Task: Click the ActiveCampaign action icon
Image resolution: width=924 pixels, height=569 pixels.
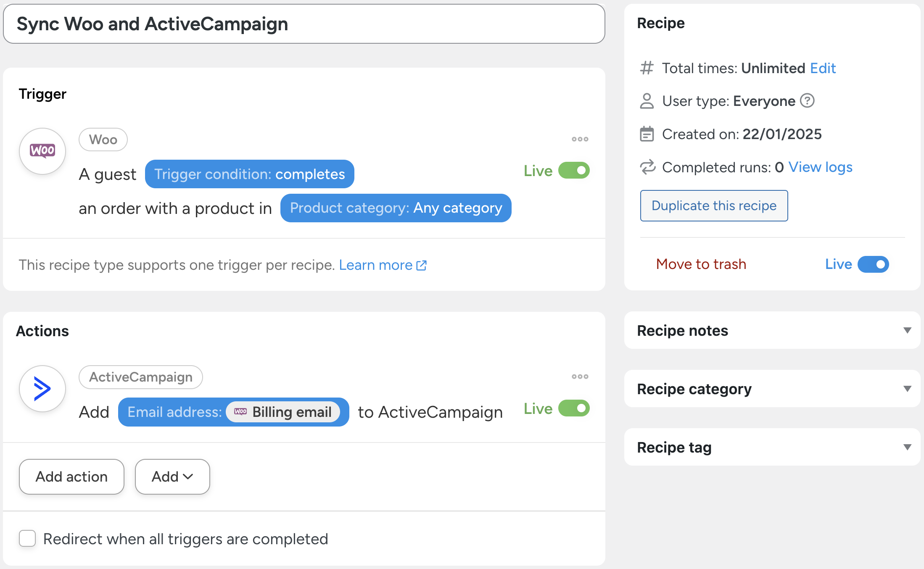Action: [42, 388]
